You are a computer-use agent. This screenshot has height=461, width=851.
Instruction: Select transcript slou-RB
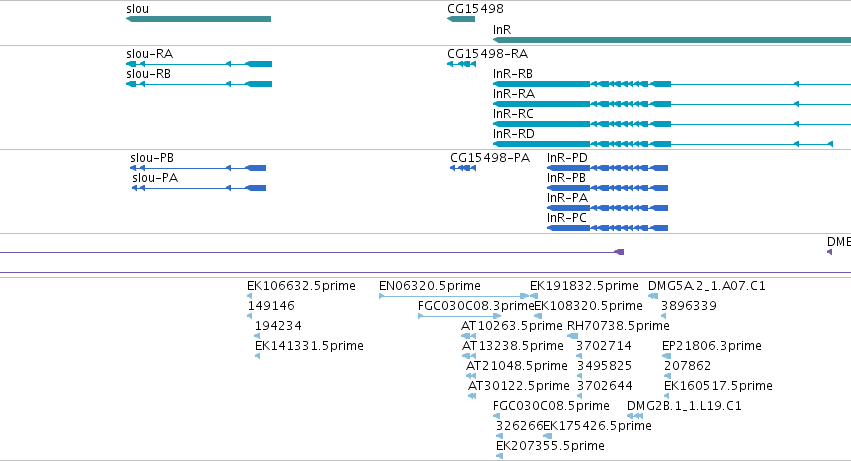(199, 84)
